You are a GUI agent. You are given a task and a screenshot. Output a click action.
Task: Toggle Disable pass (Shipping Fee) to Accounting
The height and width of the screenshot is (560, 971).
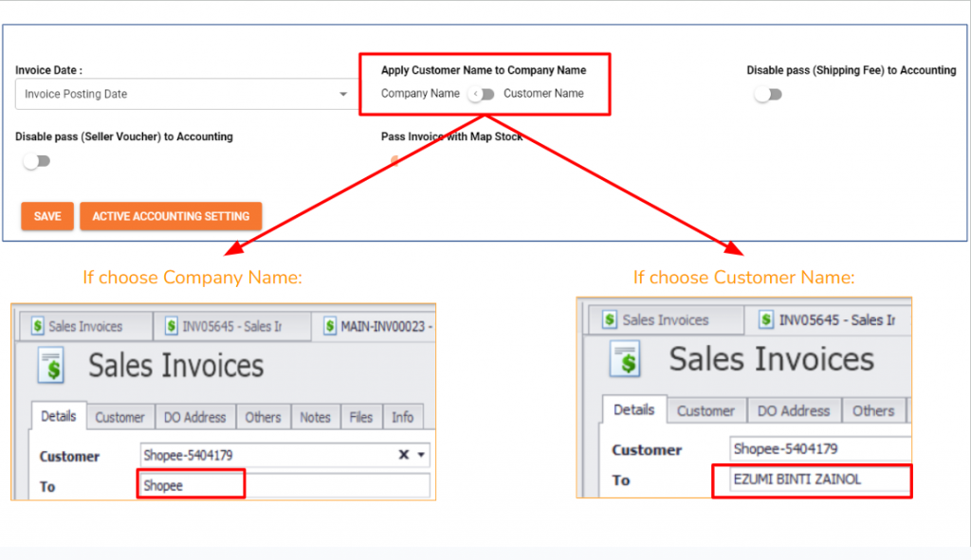768,95
